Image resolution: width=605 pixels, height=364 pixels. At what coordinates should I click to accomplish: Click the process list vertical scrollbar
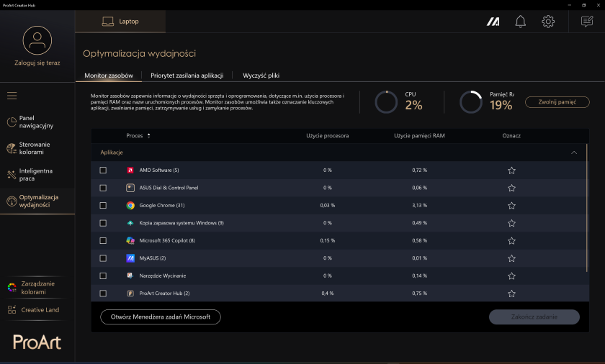tap(587, 208)
